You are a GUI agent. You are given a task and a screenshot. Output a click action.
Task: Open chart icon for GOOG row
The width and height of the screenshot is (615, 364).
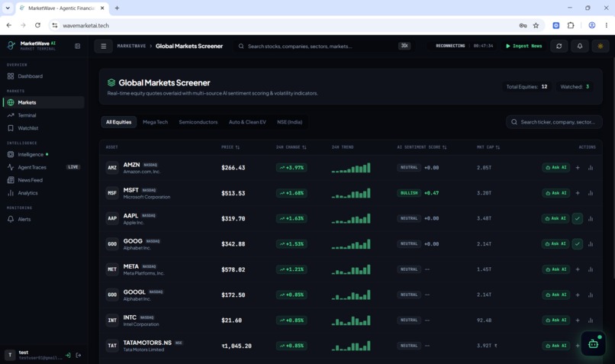point(591,244)
